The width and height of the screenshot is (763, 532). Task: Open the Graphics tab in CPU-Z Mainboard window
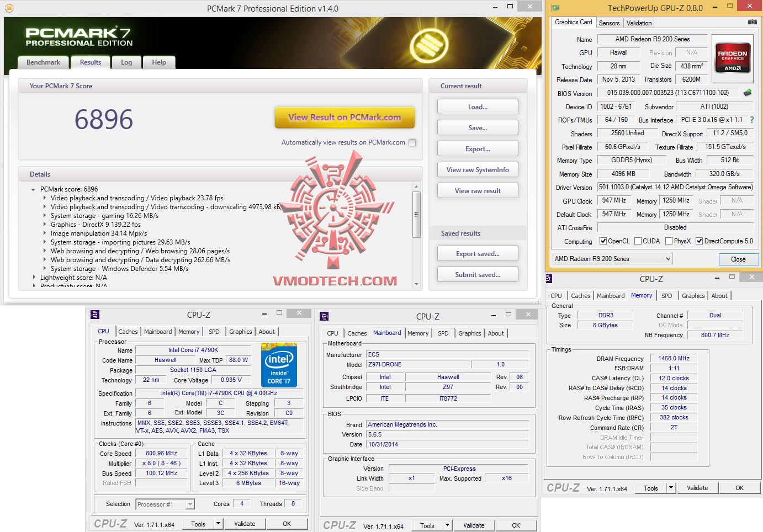click(x=470, y=333)
